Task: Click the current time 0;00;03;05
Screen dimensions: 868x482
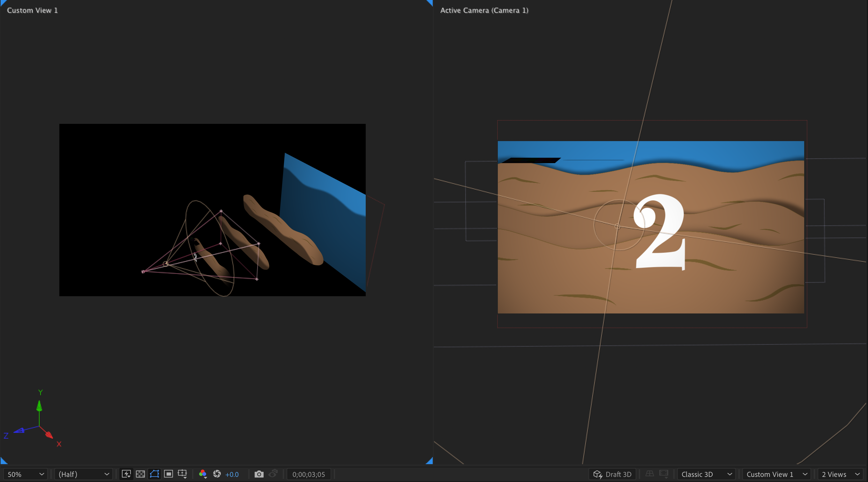Action: click(308, 474)
